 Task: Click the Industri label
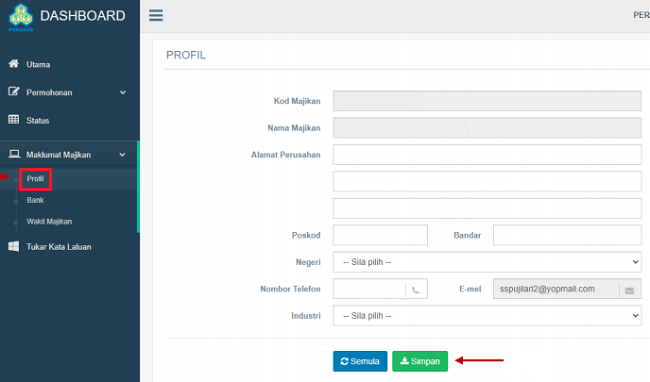click(x=306, y=316)
